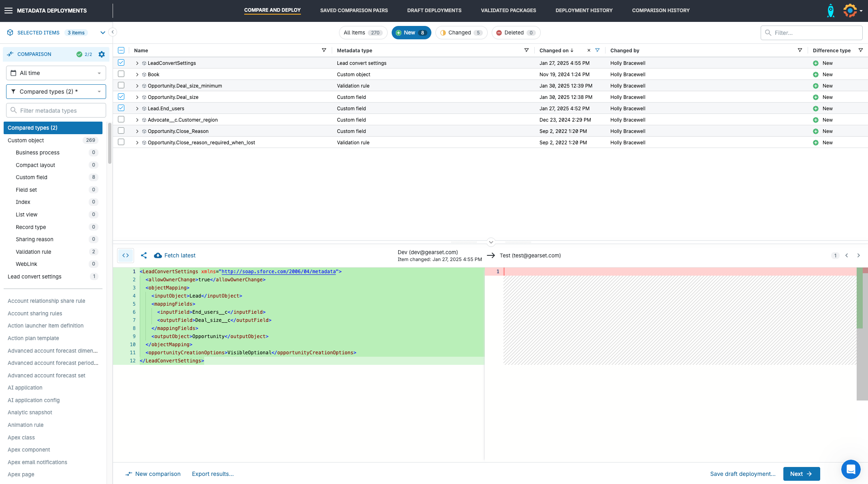868x484 pixels.
Task: Uncheck the LeadConvertSettings row checkbox
Action: (121, 63)
